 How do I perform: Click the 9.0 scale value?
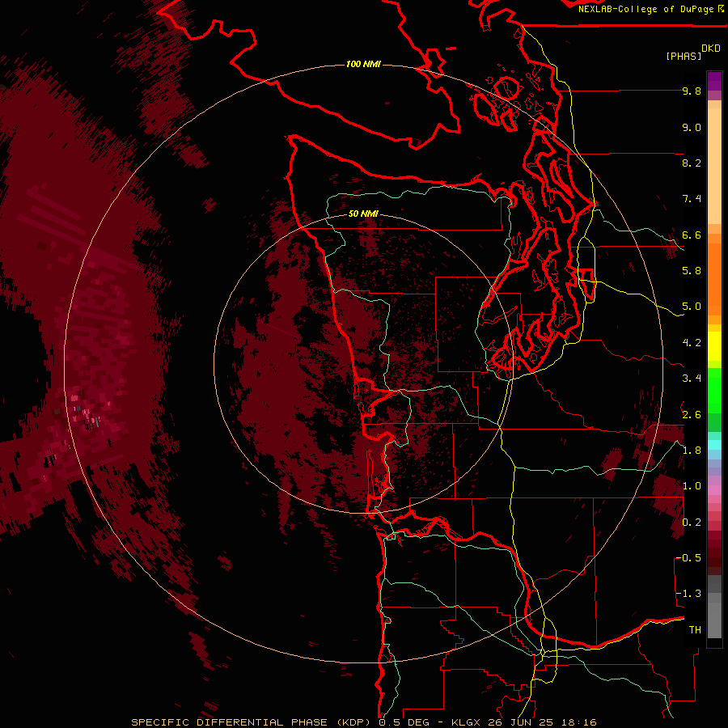point(692,127)
